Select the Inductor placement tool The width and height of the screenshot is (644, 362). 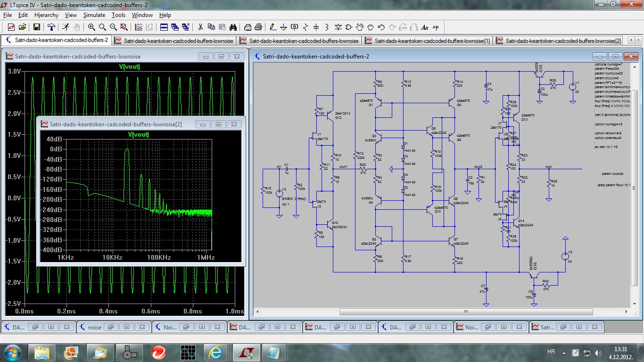tap(327, 27)
